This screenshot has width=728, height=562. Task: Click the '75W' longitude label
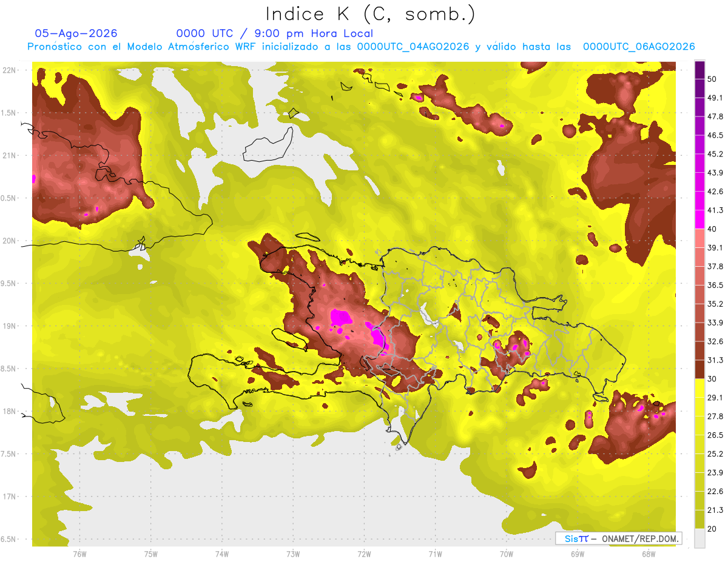pos(150,554)
